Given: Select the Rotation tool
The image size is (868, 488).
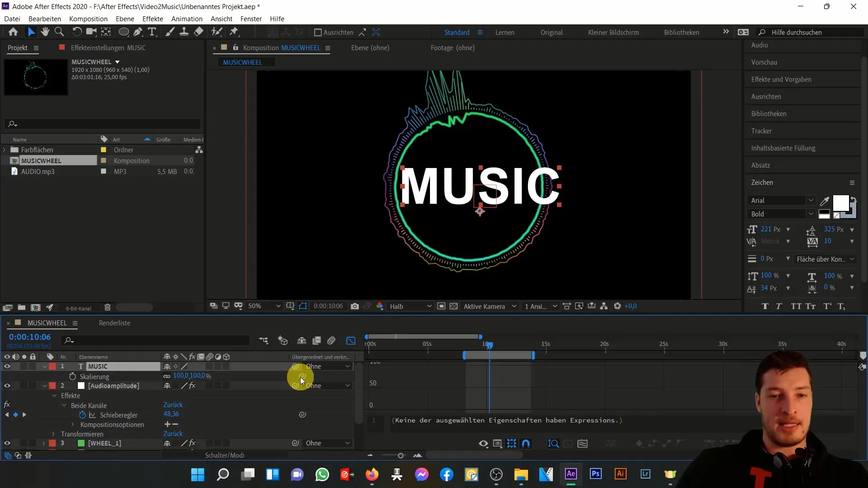Looking at the screenshot, I should tap(77, 32).
